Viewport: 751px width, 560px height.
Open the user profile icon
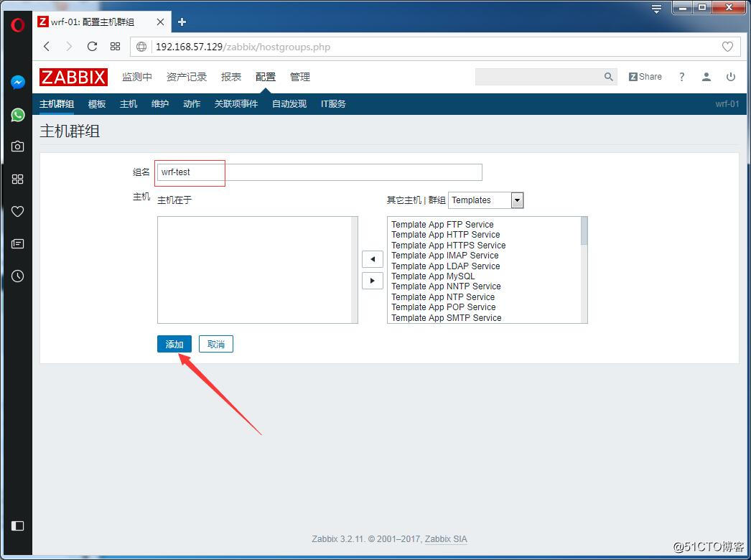(706, 77)
